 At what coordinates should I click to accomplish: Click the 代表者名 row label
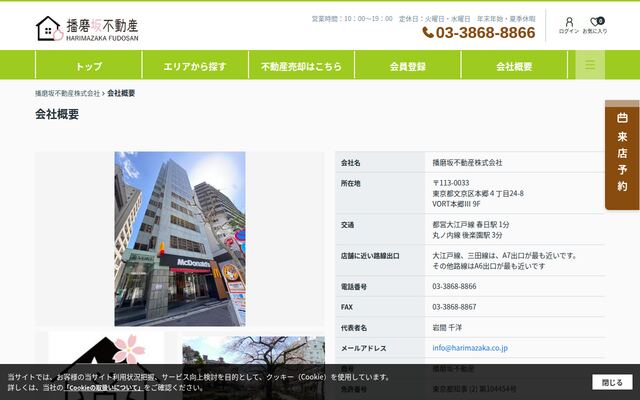(x=354, y=328)
